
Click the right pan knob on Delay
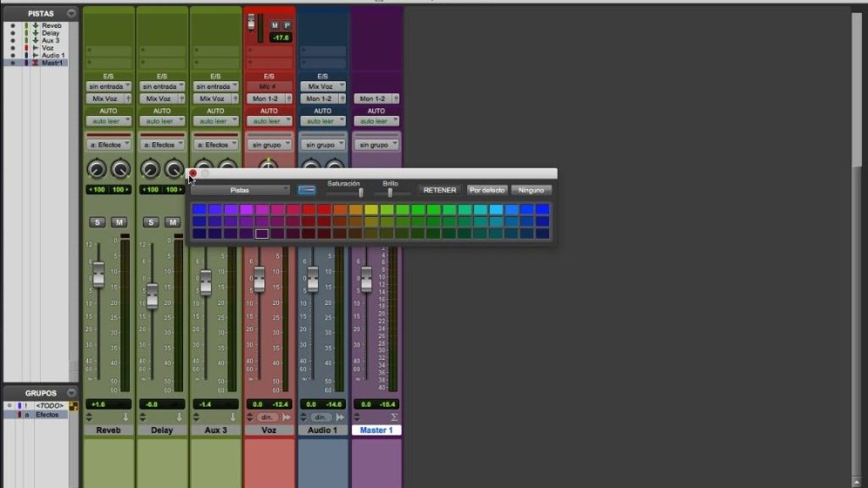click(174, 169)
